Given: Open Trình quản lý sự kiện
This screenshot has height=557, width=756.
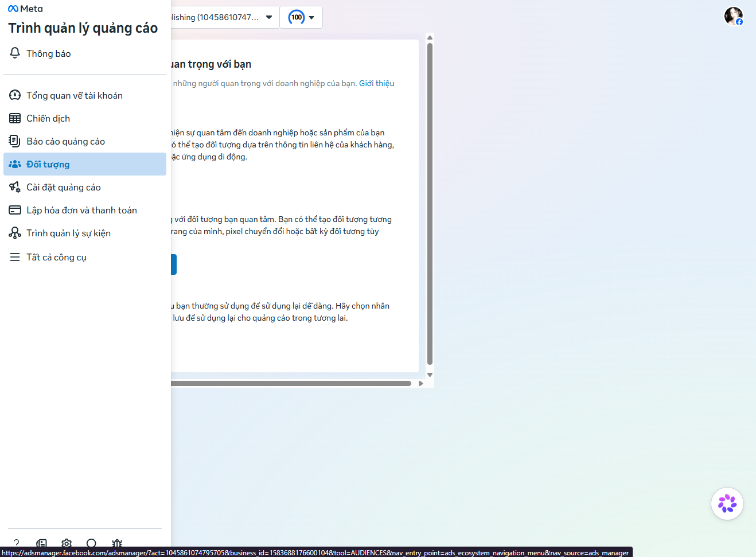Looking at the screenshot, I should 85,233.
